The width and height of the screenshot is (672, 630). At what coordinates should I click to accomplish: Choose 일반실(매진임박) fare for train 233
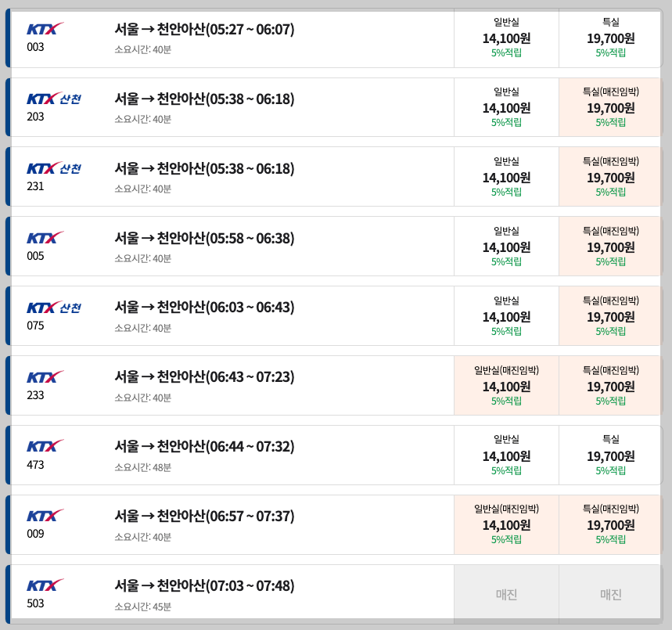click(505, 384)
